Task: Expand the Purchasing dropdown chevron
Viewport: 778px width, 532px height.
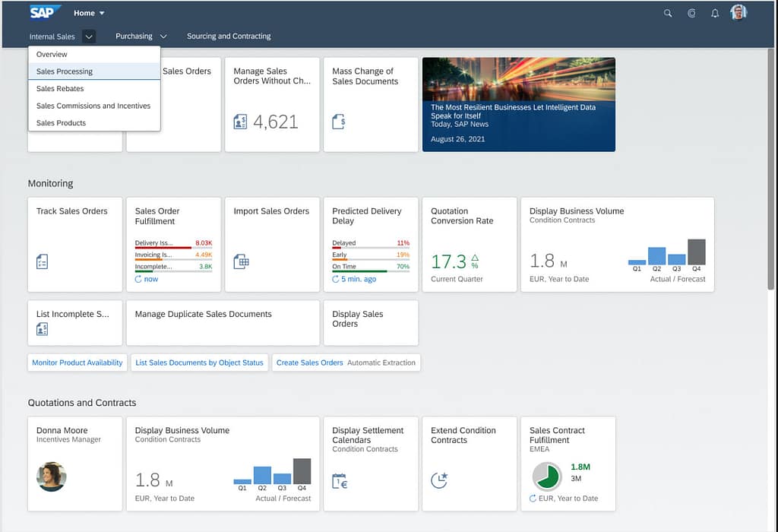Action: coord(163,36)
